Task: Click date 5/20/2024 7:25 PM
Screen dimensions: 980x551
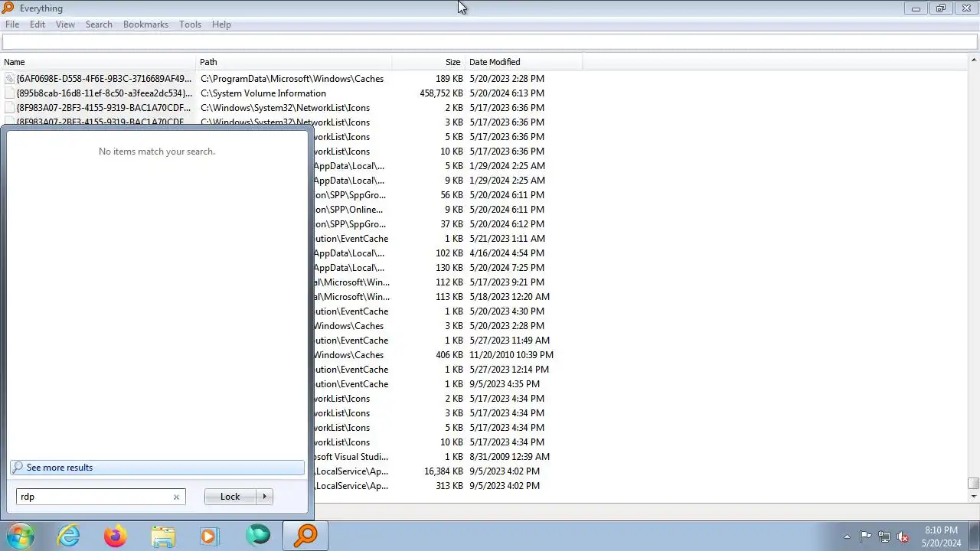Action: coord(507,268)
